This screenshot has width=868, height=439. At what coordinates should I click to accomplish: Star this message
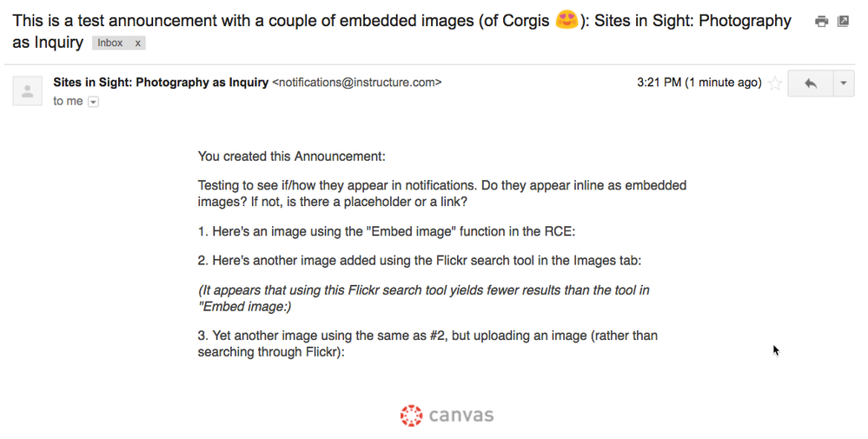tap(775, 83)
